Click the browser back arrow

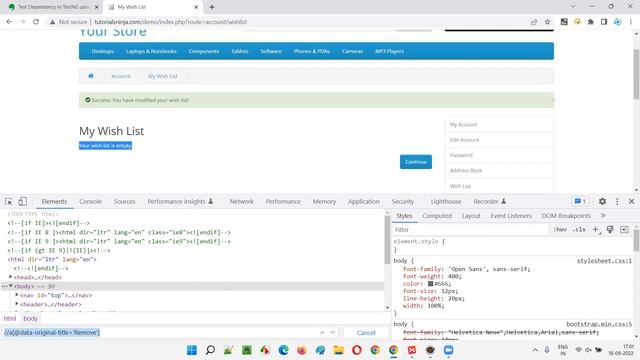point(9,22)
